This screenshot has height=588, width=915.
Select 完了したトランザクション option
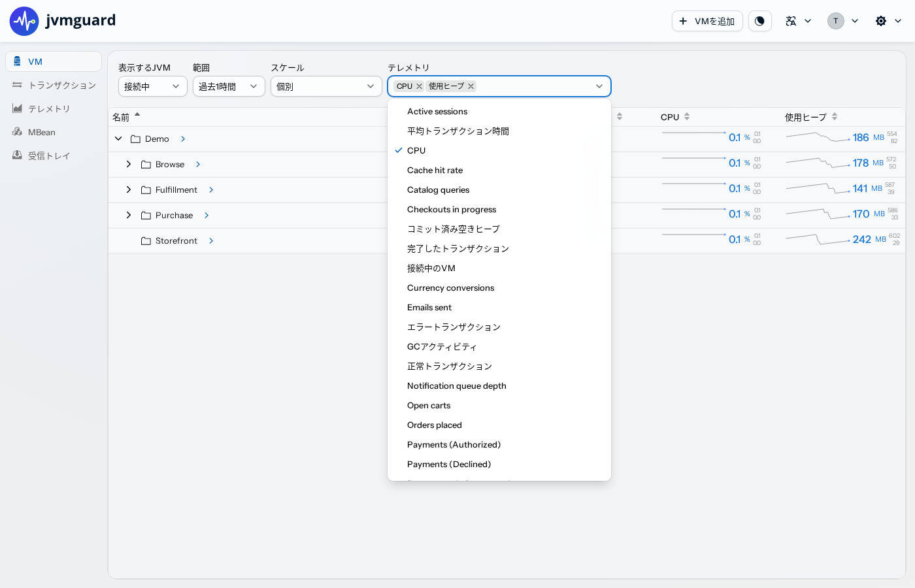499,249
